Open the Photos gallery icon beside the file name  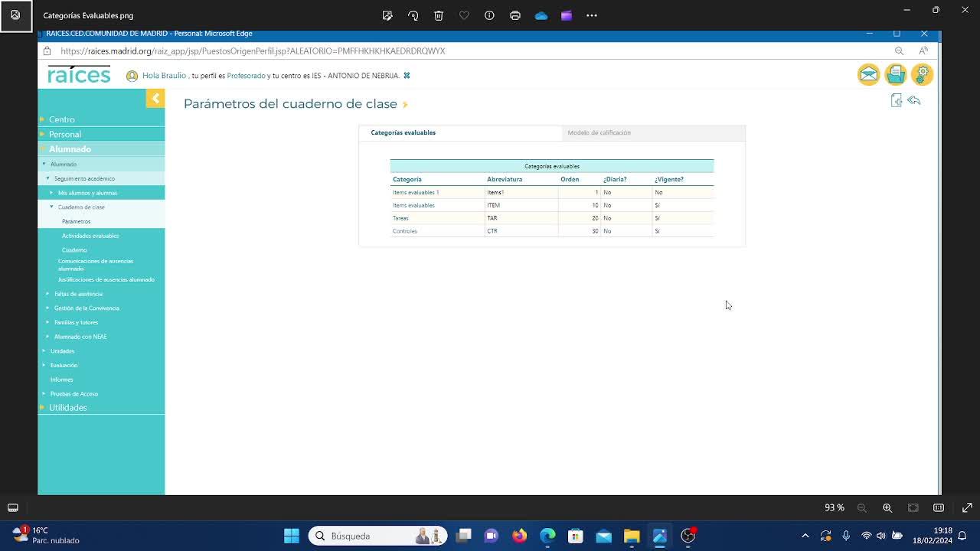(15, 15)
